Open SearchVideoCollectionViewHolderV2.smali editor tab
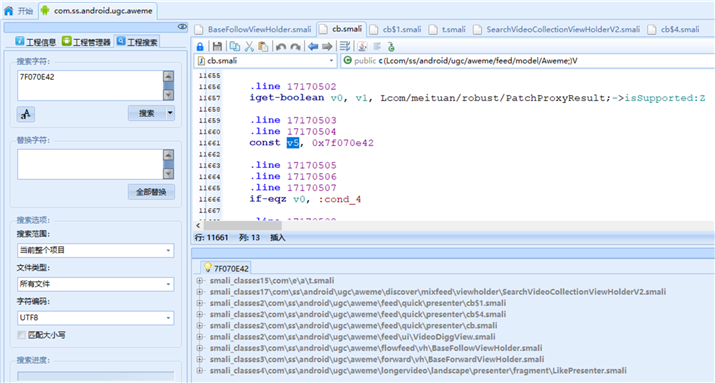 click(557, 30)
